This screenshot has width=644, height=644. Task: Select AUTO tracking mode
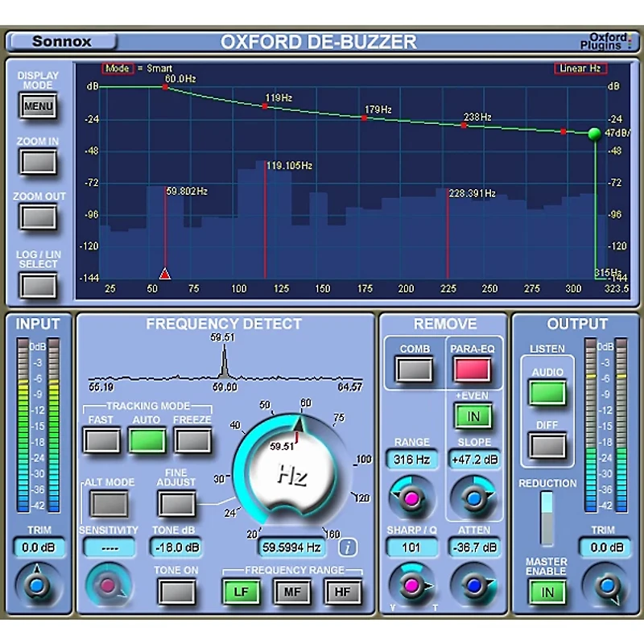click(x=147, y=440)
